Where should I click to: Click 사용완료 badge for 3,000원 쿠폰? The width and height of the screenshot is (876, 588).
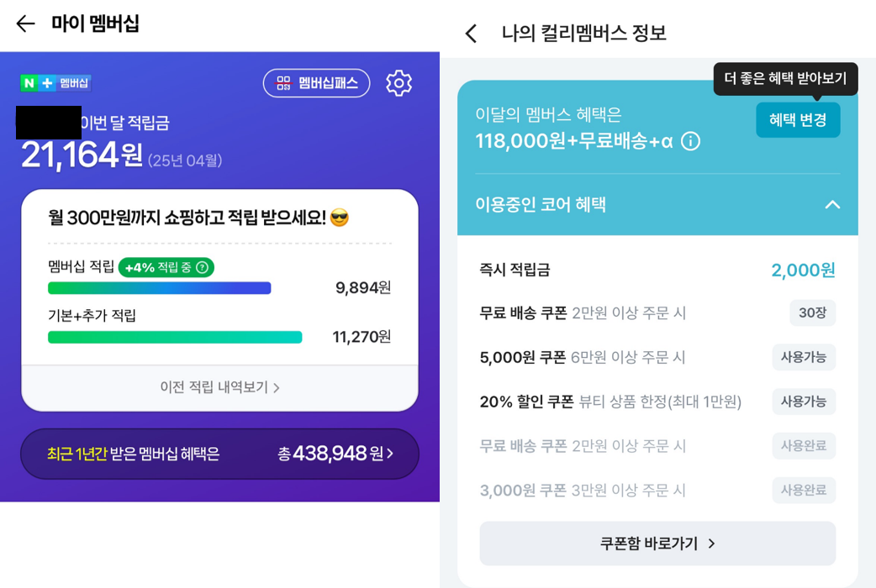pos(804,491)
